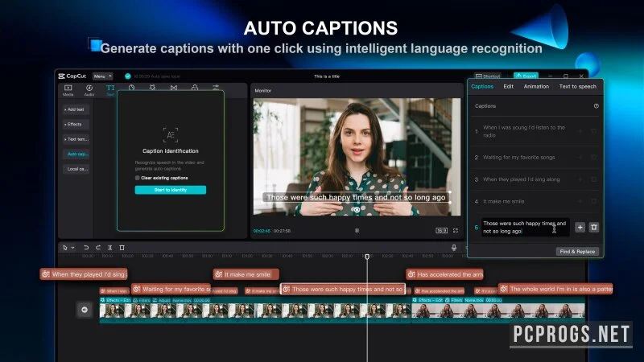Open the aspect ratio 16:9 selector
The image size is (644, 362).
click(441, 231)
